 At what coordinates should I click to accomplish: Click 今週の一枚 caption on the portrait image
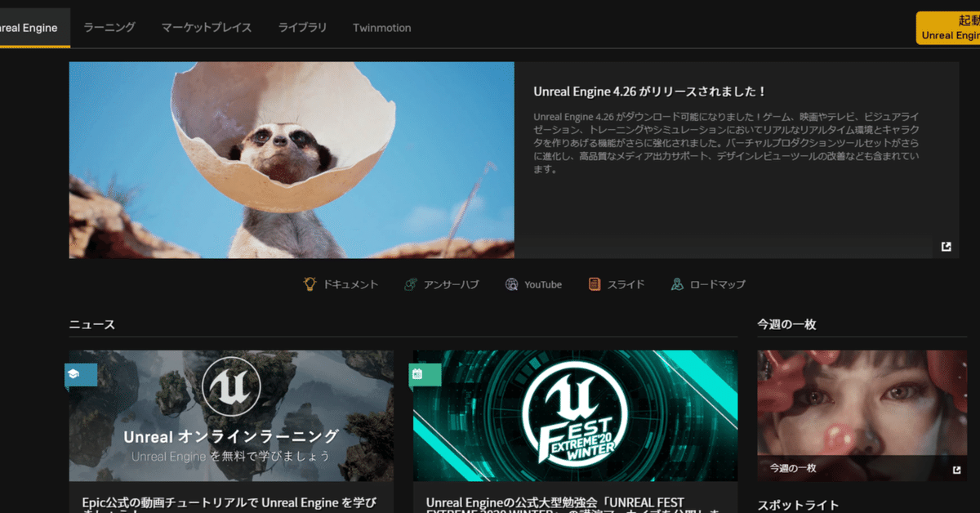point(793,469)
